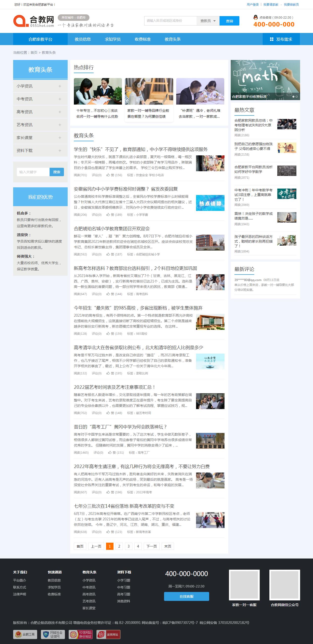Click the 发布需求 nav button
This screenshot has height=644, width=313.
pos(281,39)
